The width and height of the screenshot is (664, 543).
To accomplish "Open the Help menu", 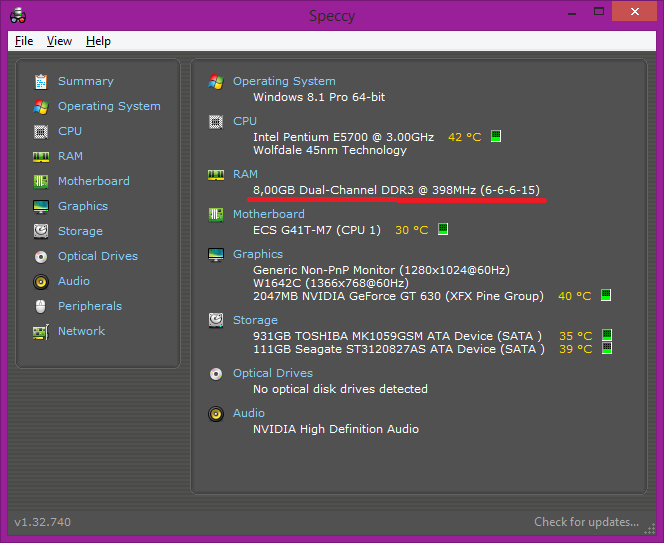I will coord(98,41).
